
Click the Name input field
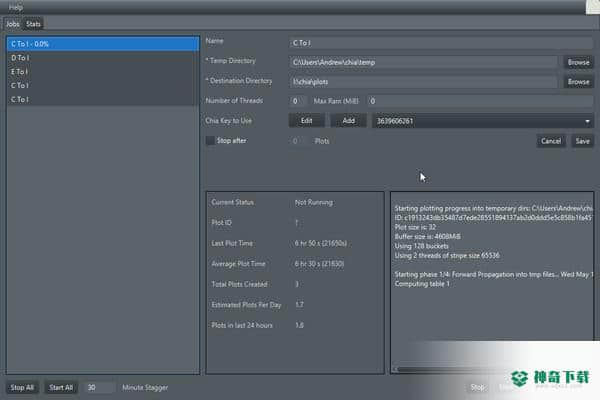(441, 43)
